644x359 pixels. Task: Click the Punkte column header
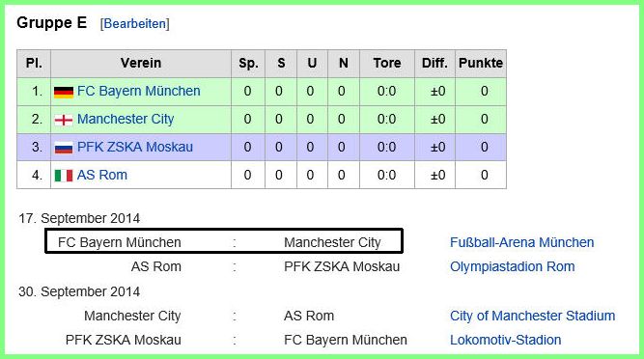[481, 63]
